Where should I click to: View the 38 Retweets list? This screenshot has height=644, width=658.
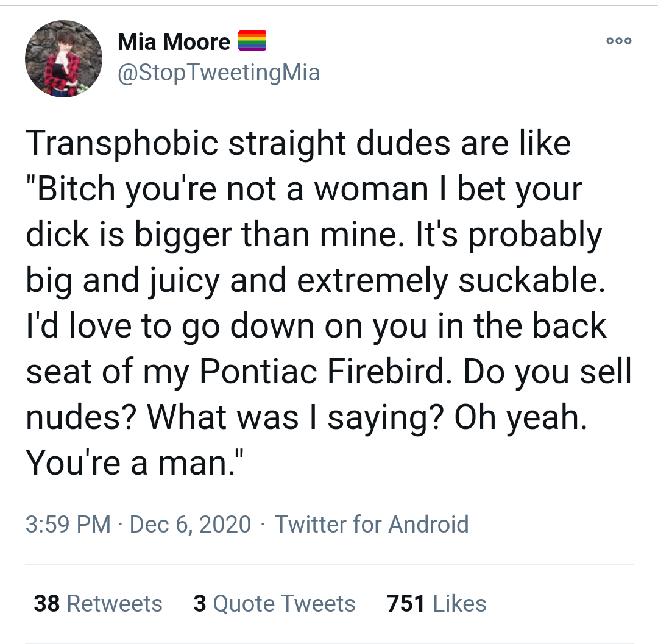pos(97,603)
